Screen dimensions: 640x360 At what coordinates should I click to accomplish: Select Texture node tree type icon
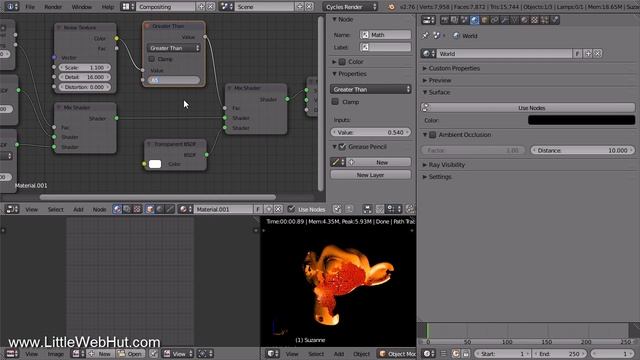[137, 209]
